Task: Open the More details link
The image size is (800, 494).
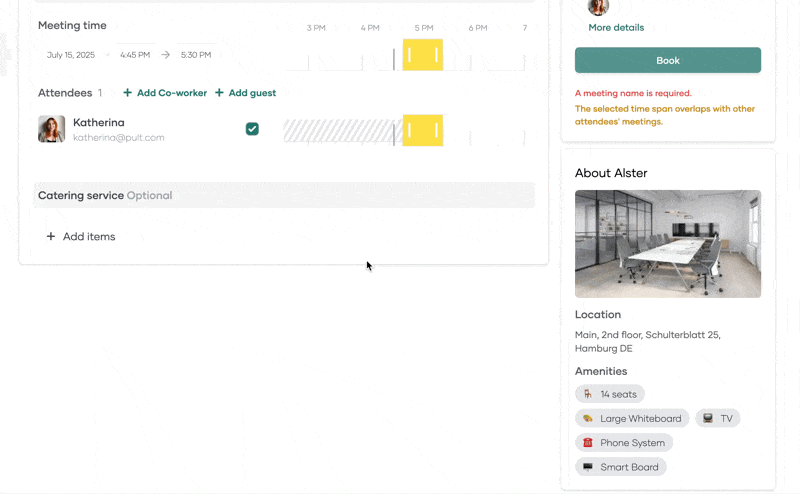Action: [x=616, y=28]
